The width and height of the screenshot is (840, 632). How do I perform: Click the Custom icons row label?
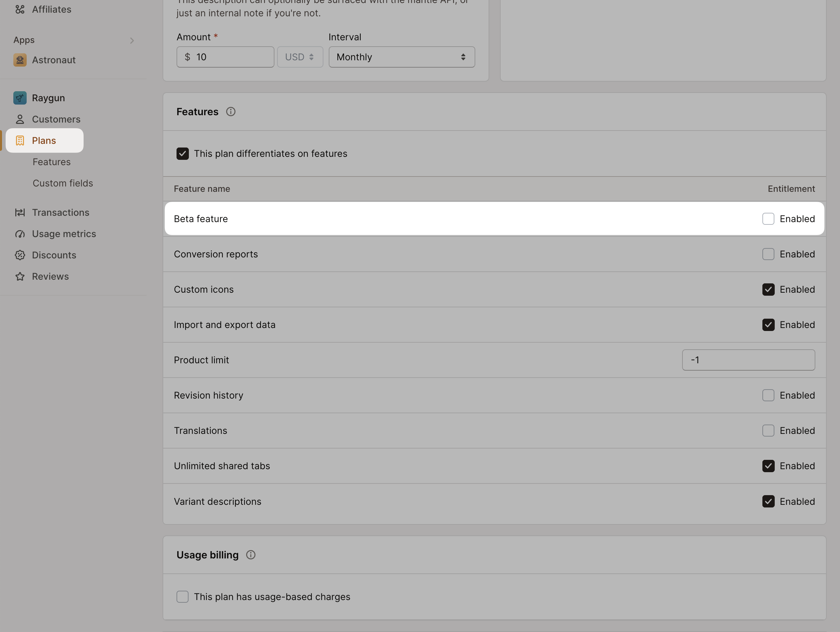(204, 289)
